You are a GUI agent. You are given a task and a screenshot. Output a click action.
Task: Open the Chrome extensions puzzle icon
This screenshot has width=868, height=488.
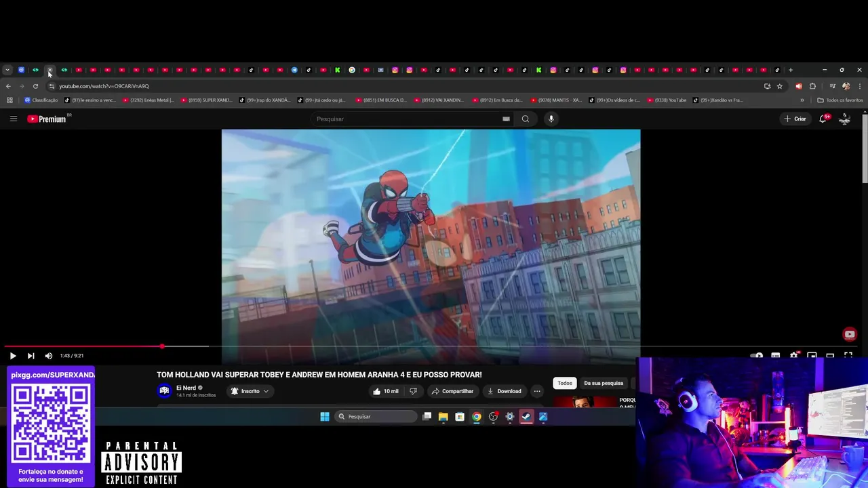tap(812, 86)
